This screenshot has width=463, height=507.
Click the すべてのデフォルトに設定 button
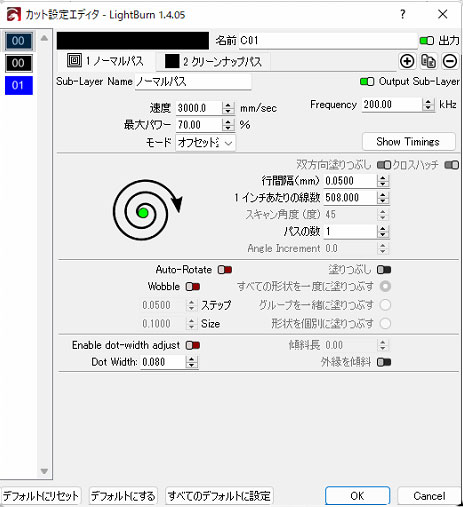[x=219, y=496]
